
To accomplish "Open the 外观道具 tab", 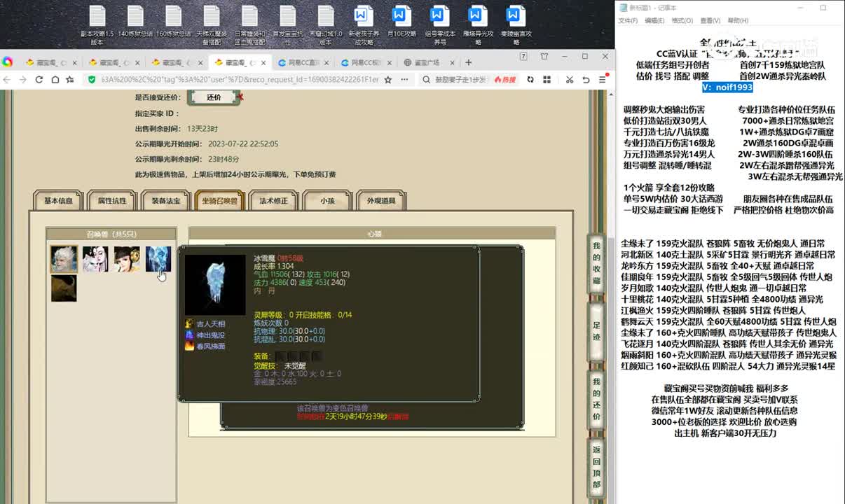I will click(x=381, y=201).
